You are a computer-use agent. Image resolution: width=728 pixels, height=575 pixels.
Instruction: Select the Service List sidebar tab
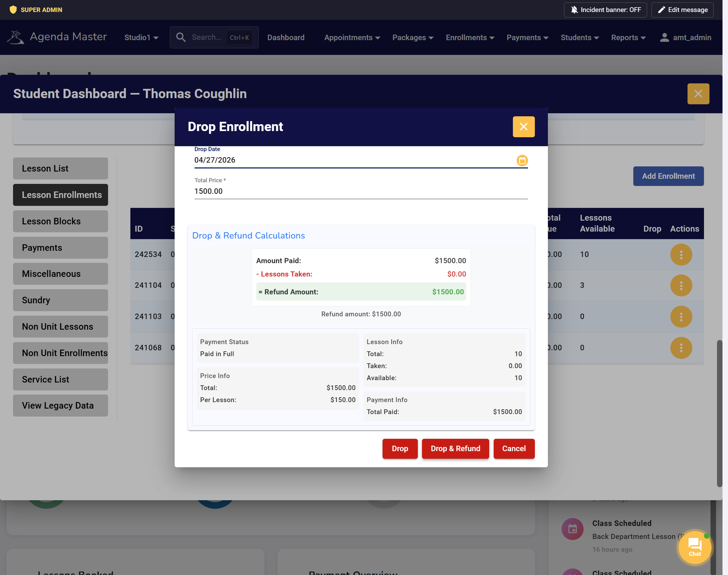pyautogui.click(x=60, y=379)
